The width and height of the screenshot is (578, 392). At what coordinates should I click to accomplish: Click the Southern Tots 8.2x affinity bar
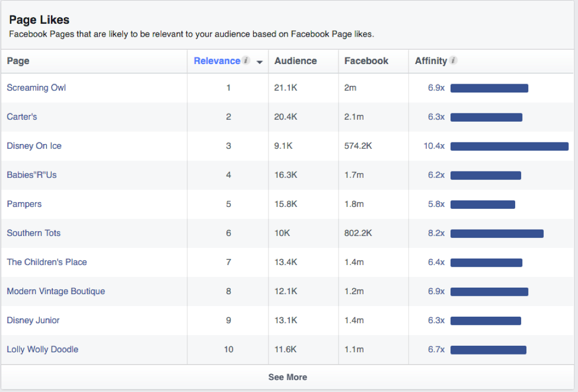pos(497,234)
